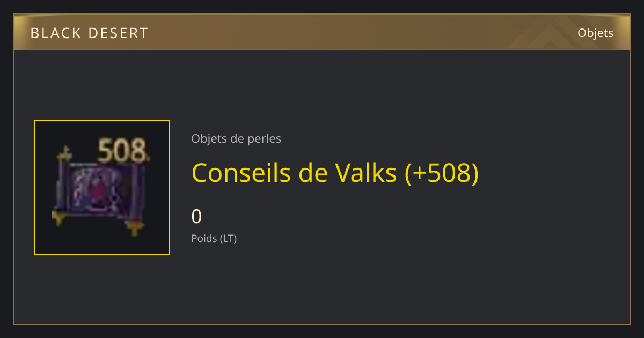Open the Objets de perles category
Image resolution: width=644 pixels, height=338 pixels.
(236, 139)
